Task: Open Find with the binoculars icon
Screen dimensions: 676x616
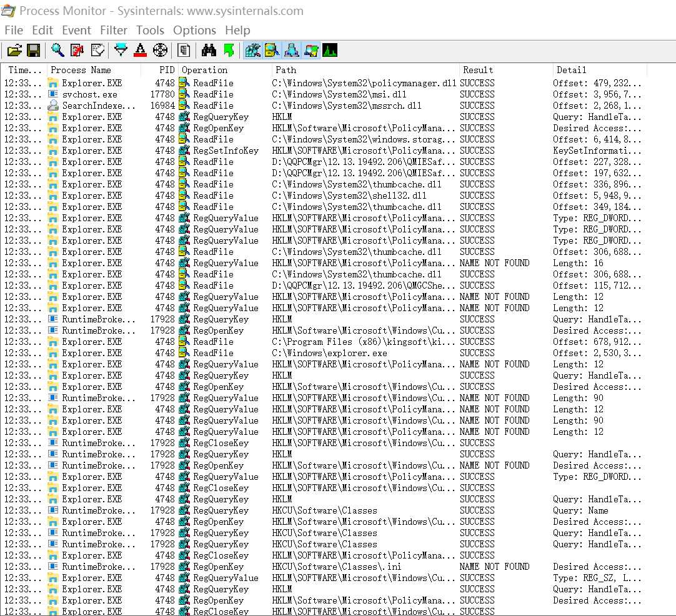Action: click(x=209, y=51)
